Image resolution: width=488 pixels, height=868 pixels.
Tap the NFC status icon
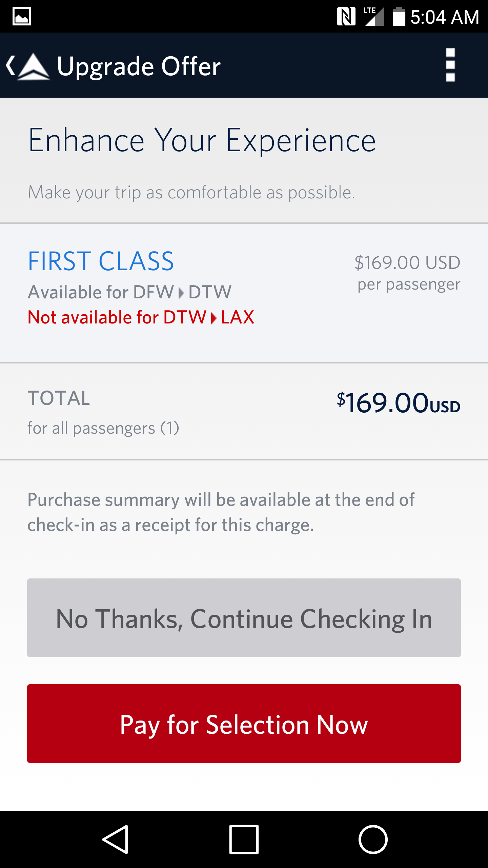tap(346, 16)
